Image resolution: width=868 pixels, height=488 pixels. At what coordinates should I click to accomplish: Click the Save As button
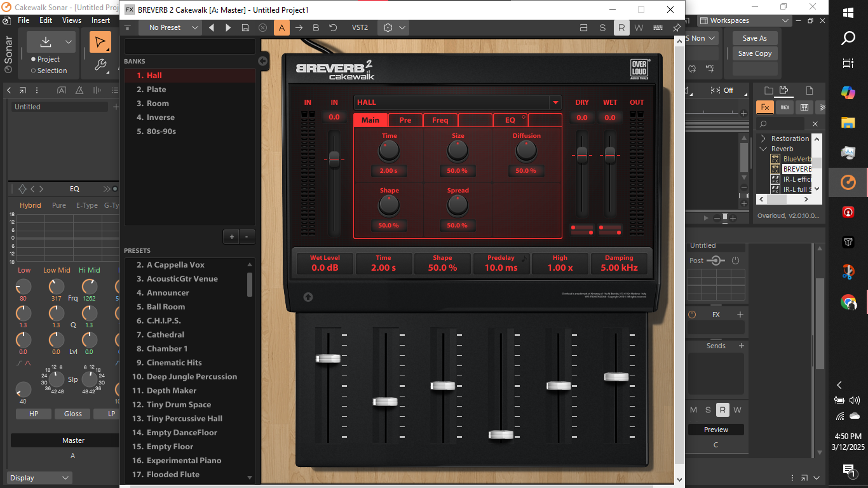[x=754, y=37]
